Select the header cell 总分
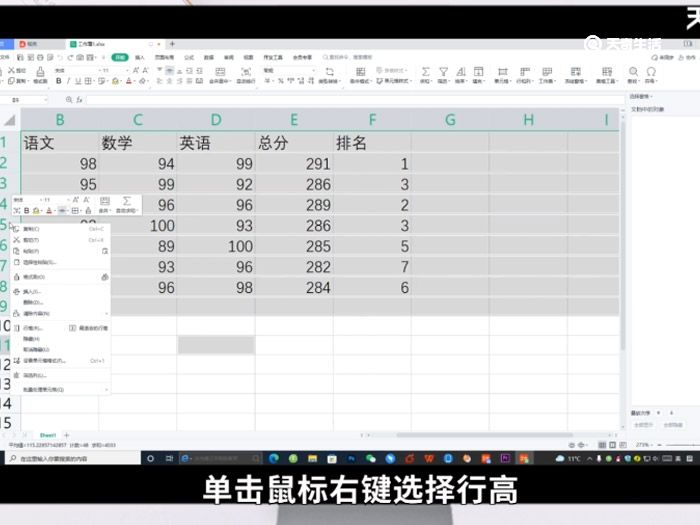Image resolution: width=700 pixels, height=525 pixels. (294, 143)
